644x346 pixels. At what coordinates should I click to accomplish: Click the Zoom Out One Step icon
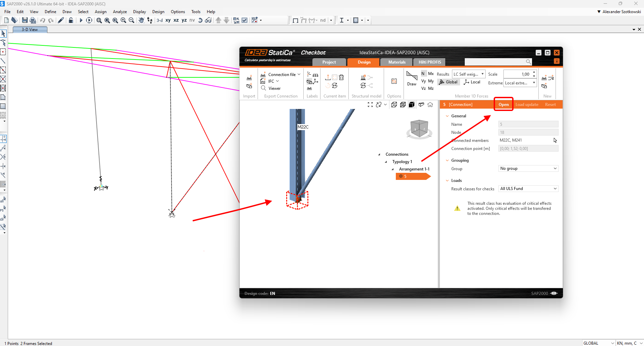[131, 20]
